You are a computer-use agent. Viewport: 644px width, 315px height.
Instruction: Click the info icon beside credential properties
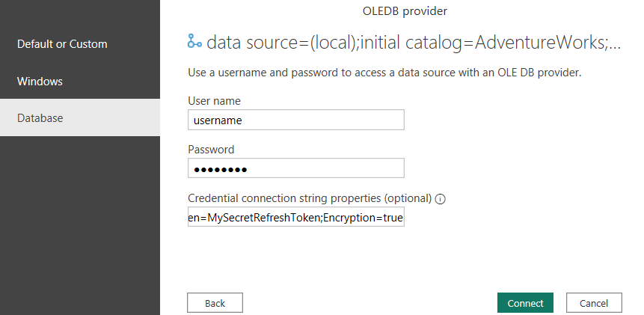(441, 199)
